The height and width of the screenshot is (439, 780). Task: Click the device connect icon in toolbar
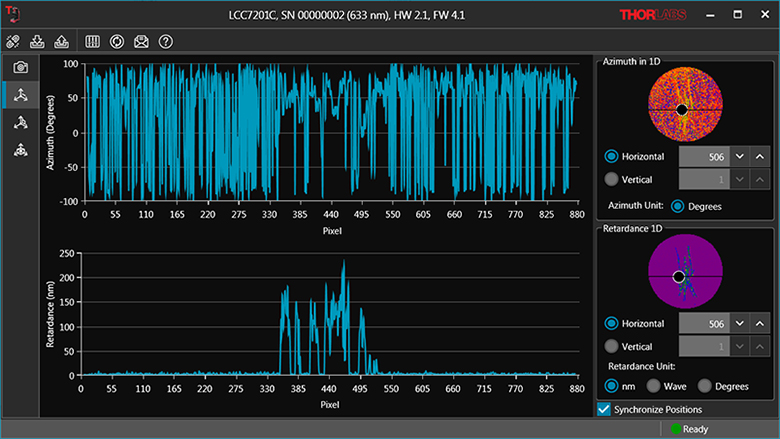[x=13, y=42]
